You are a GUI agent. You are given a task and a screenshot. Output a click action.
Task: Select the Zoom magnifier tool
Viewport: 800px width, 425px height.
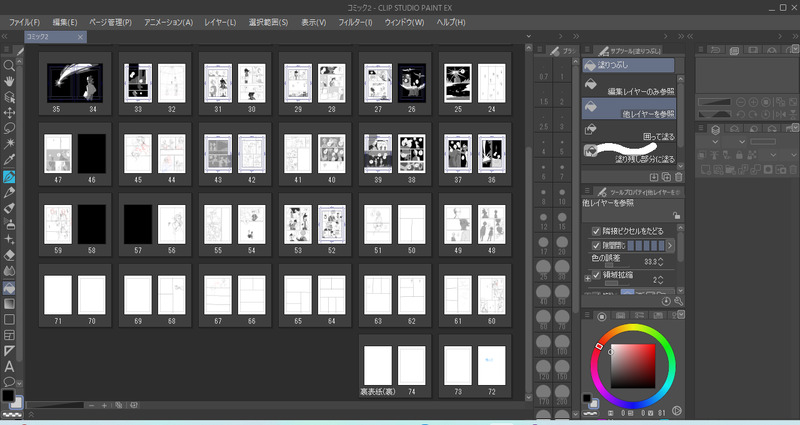pyautogui.click(x=9, y=65)
